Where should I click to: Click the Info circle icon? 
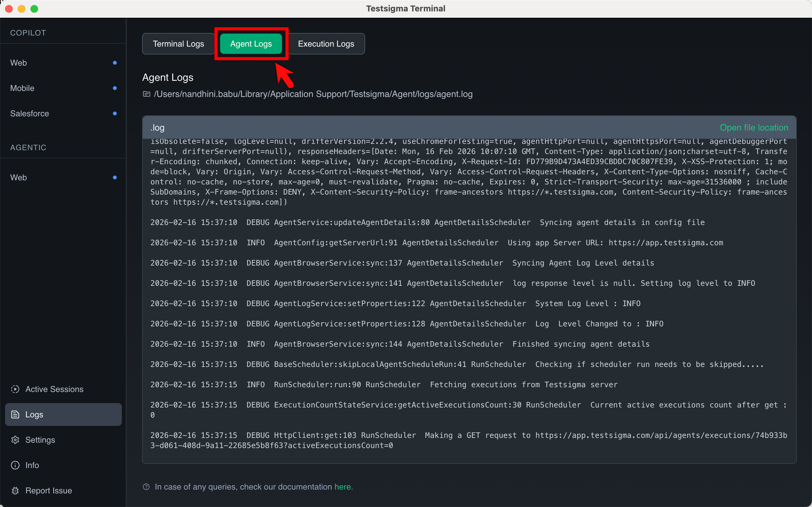tap(15, 465)
